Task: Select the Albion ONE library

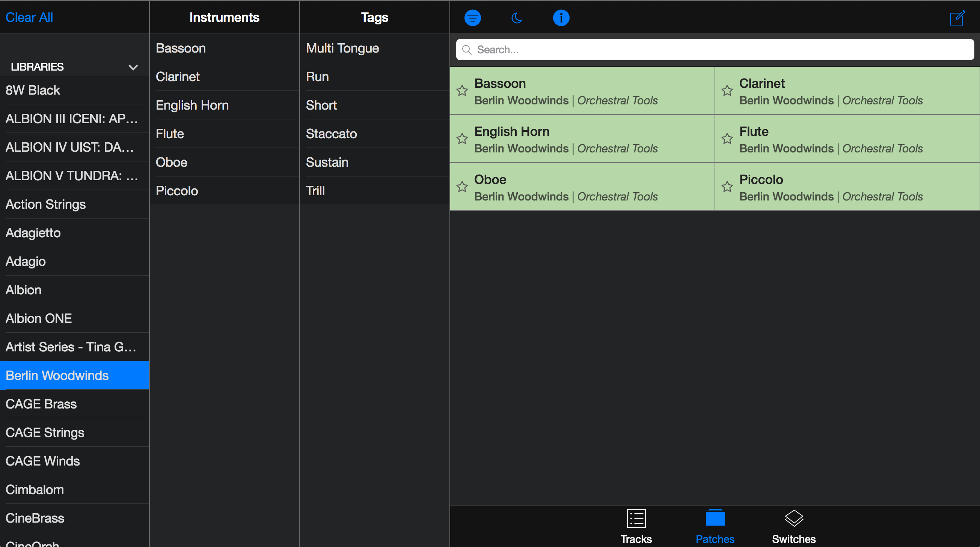Action: click(38, 318)
